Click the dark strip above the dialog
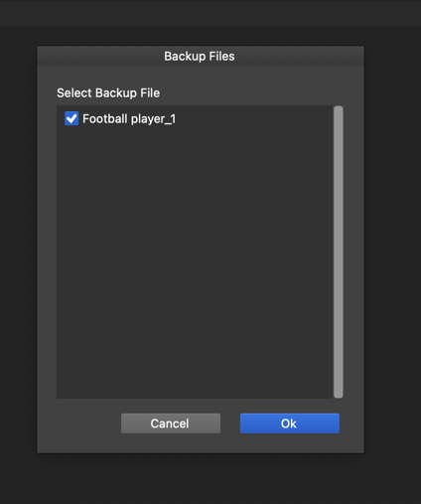Image resolution: width=421 pixels, height=504 pixels. pos(210,13)
